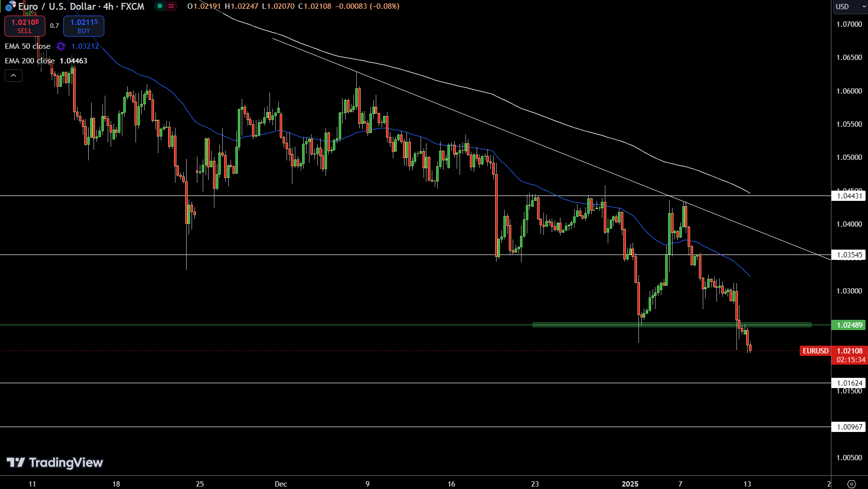Click the EURUSD current price tag

click(x=815, y=351)
